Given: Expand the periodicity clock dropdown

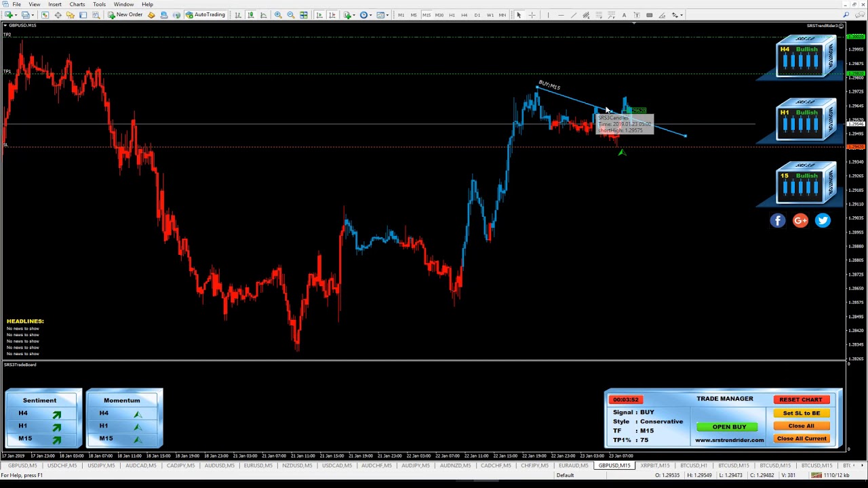Looking at the screenshot, I should pyautogui.click(x=372, y=15).
